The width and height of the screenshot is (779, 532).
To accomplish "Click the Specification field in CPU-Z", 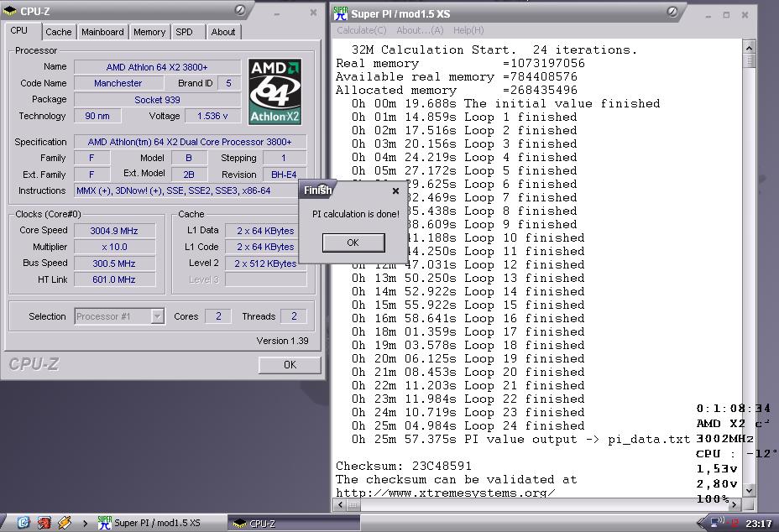I will (190, 142).
